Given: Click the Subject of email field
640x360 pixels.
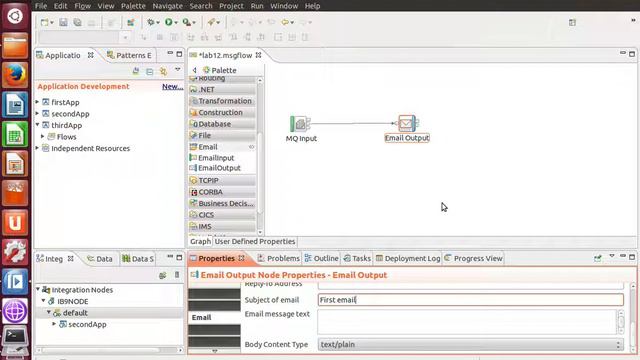Looking at the screenshot, I should click(x=471, y=300).
